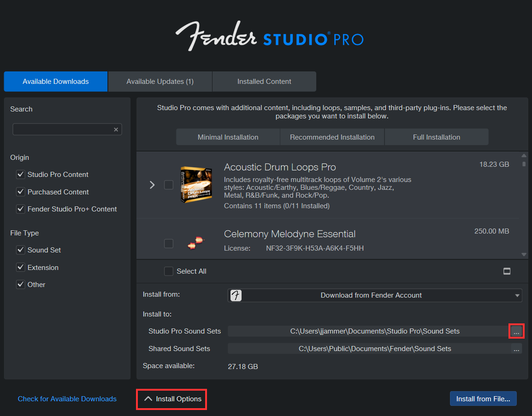Screen dimensions: 532x416
Task: Toggle Extension file type checkbox
Action: click(x=21, y=268)
